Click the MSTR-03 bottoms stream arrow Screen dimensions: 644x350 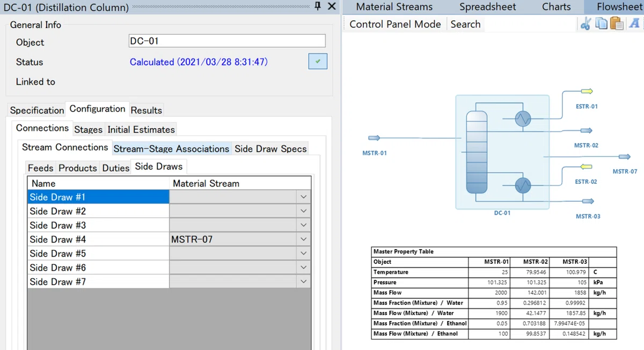(x=588, y=202)
